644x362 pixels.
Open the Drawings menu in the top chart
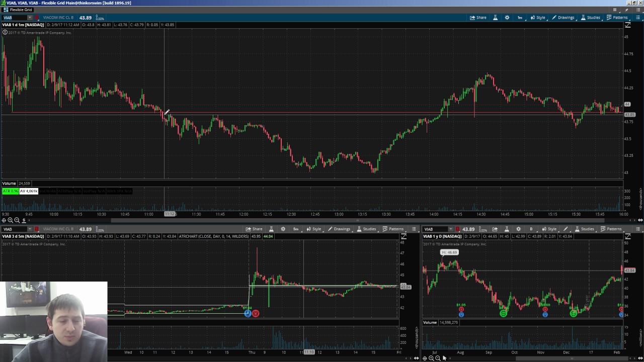[x=563, y=18]
